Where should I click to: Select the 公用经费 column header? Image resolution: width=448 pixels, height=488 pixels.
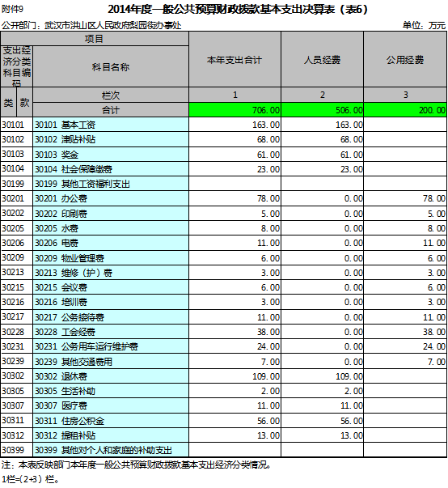tap(405, 59)
